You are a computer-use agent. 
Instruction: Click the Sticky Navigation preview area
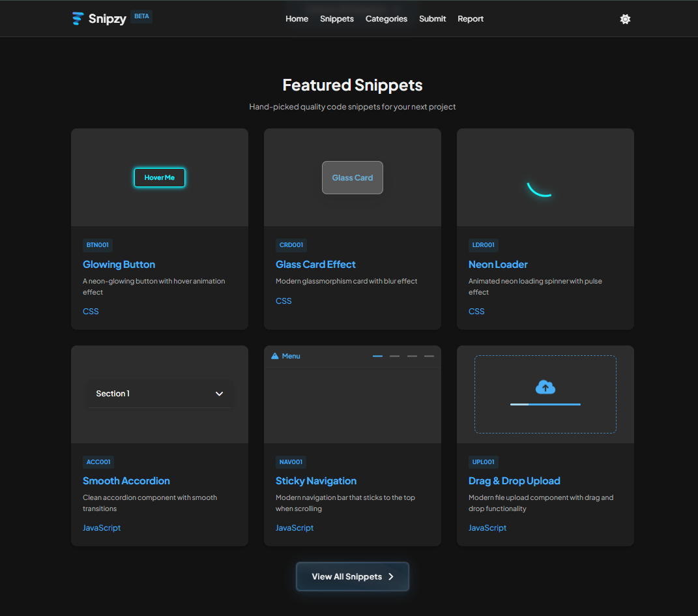[353, 394]
